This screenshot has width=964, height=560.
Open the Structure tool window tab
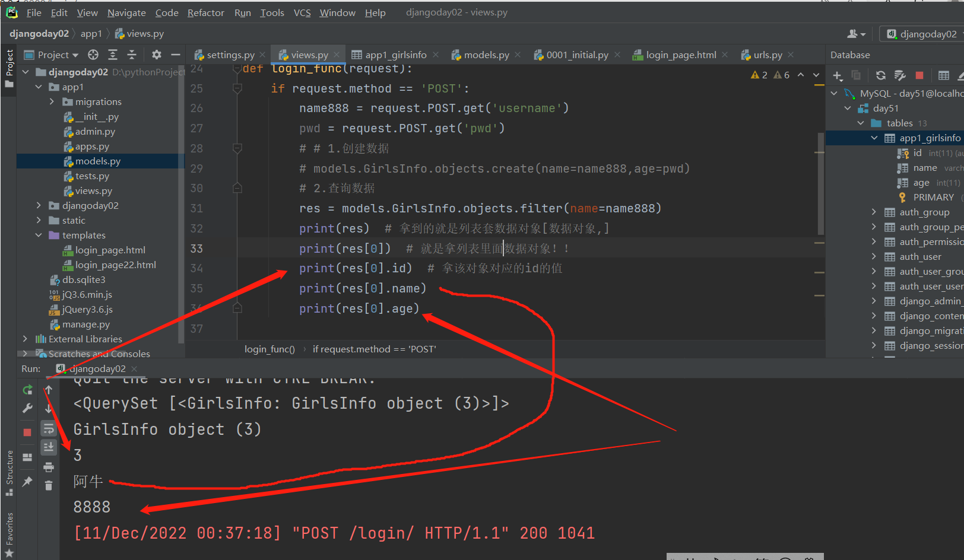pyautogui.click(x=9, y=473)
